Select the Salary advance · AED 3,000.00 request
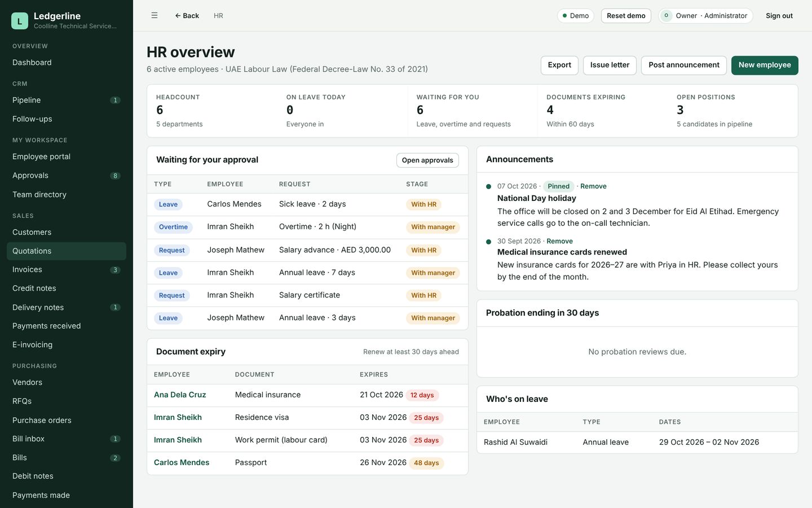Viewport: 812px width, 508px height. [x=307, y=250]
